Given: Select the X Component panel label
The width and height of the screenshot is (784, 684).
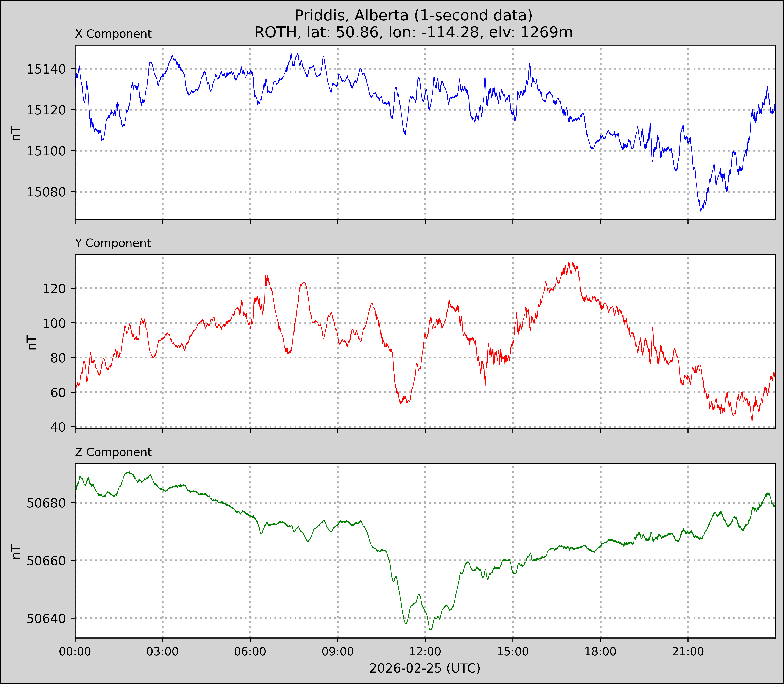Looking at the screenshot, I should tap(113, 34).
